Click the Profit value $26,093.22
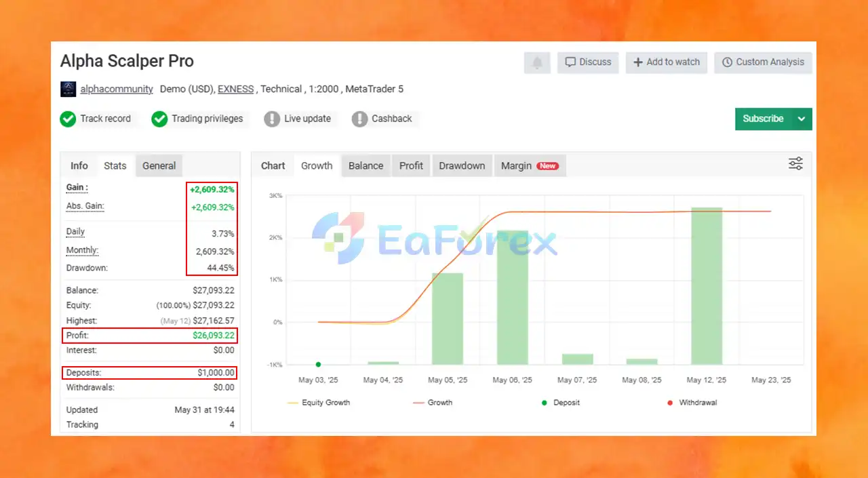Screen dimensions: 868x478 (213, 336)
